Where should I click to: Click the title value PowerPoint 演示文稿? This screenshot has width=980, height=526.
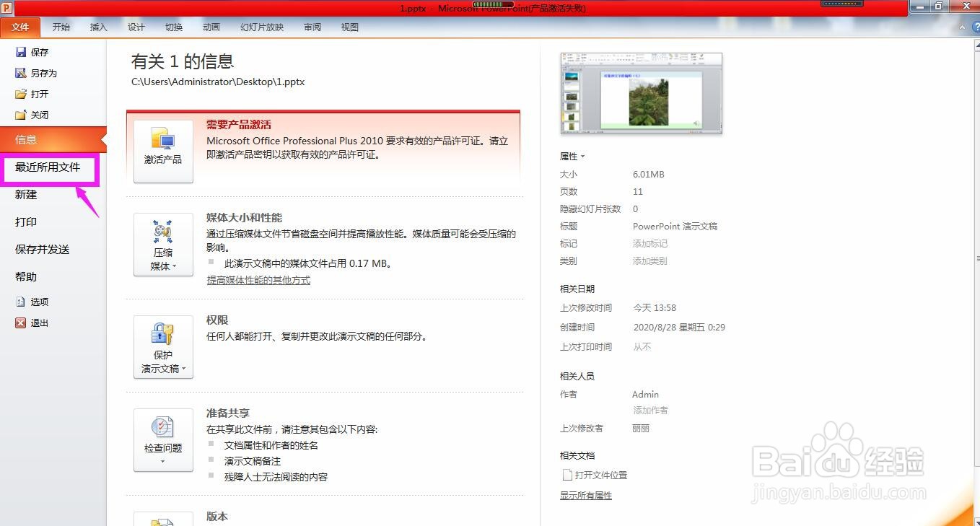[x=675, y=227]
